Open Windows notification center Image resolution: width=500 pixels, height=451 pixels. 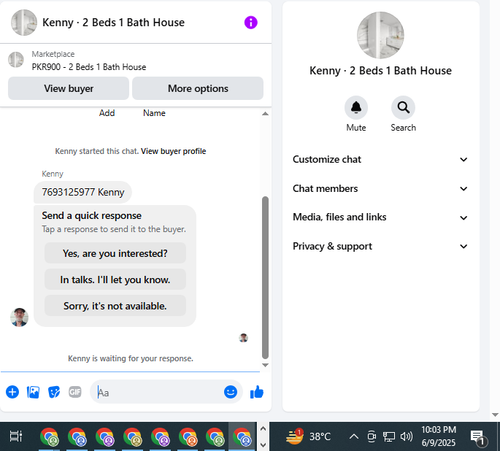point(478,437)
